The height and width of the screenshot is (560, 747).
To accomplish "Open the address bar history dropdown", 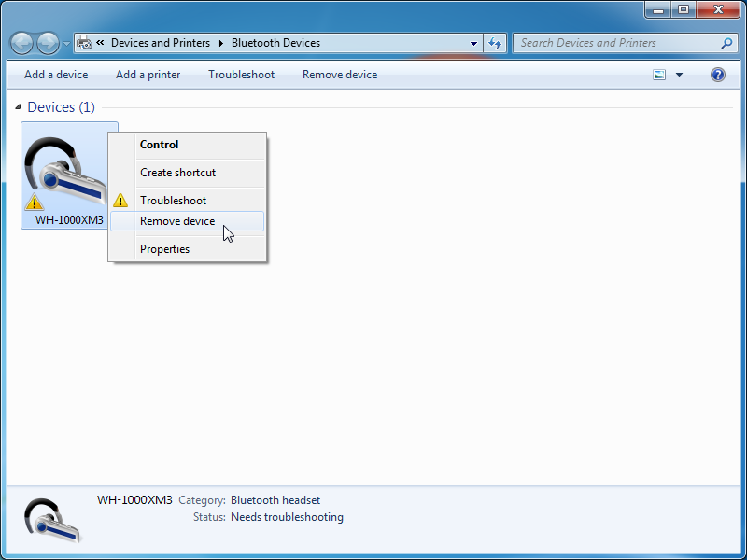I will click(x=473, y=43).
